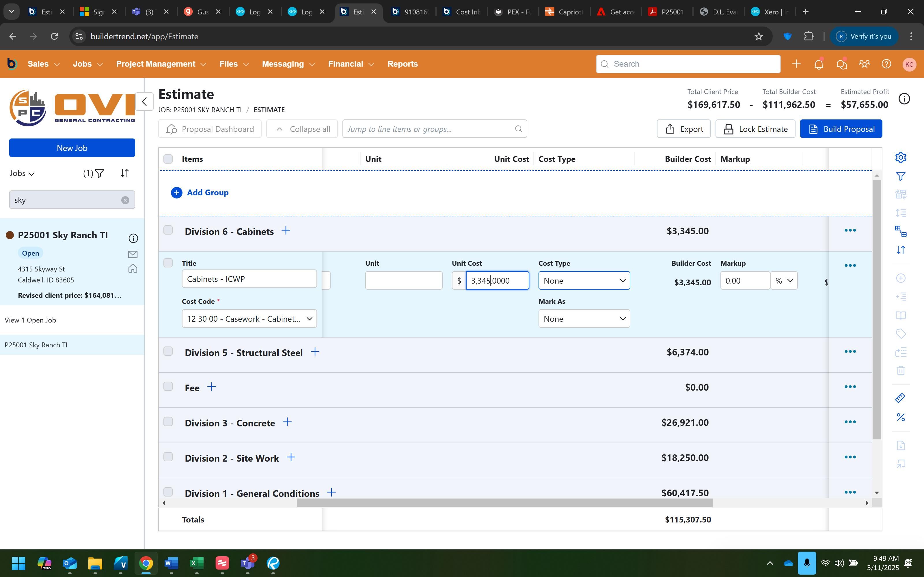Open the Cost Code dropdown
The height and width of the screenshot is (577, 924).
coord(249,319)
